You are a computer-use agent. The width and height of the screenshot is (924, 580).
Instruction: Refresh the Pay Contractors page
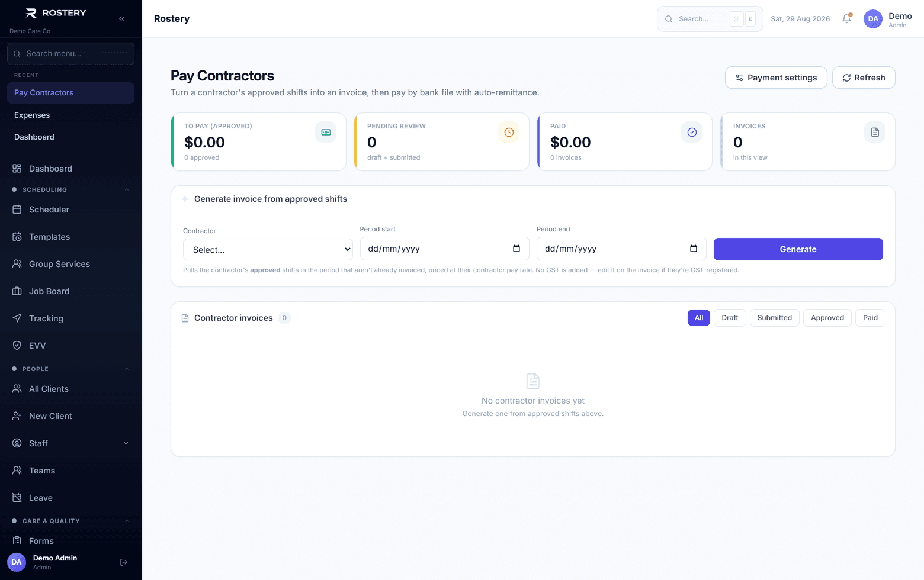click(x=864, y=78)
